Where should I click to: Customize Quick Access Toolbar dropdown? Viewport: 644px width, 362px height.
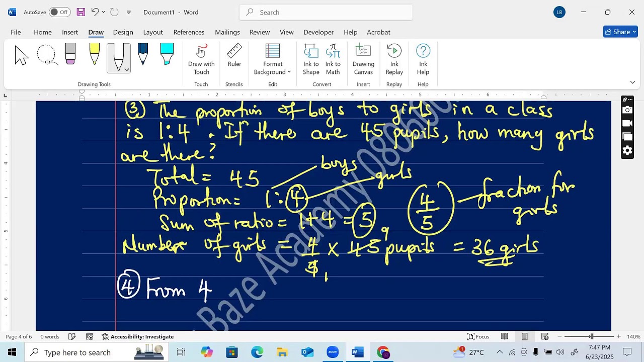coord(129,12)
